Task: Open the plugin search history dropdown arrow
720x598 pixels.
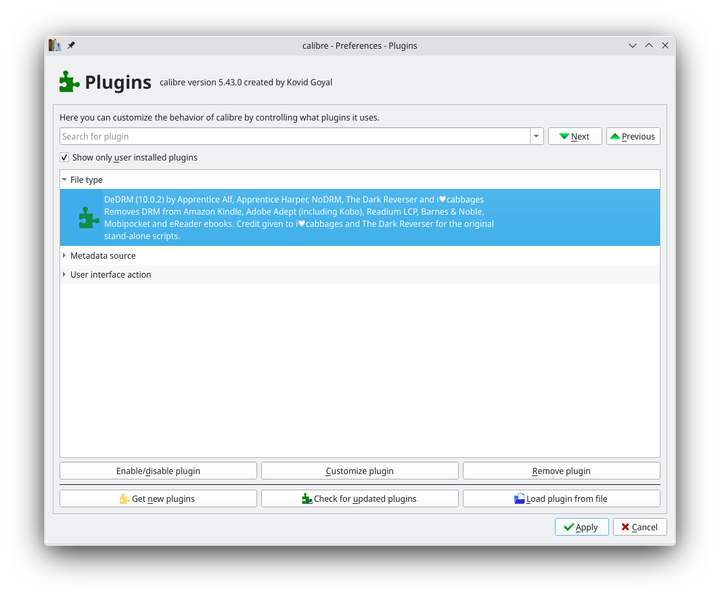Action: point(537,136)
